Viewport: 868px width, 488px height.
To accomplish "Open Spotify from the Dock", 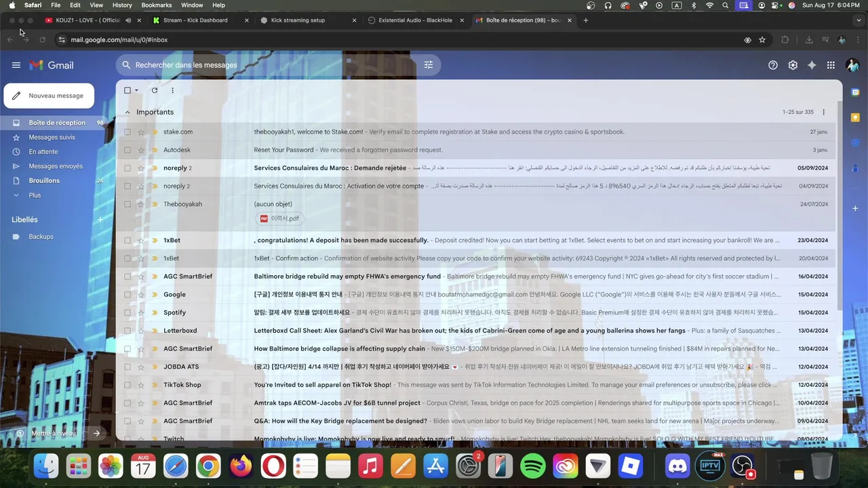I will coord(533,466).
